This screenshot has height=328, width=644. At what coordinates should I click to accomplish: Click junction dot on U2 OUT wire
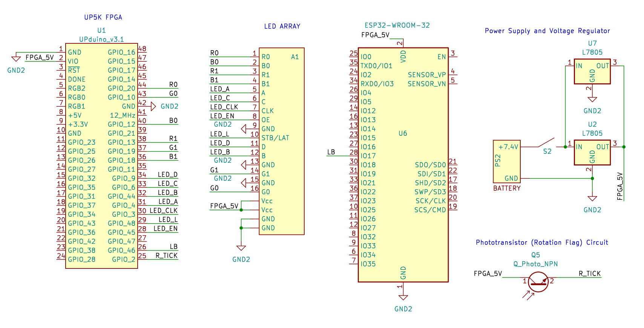coord(624,147)
